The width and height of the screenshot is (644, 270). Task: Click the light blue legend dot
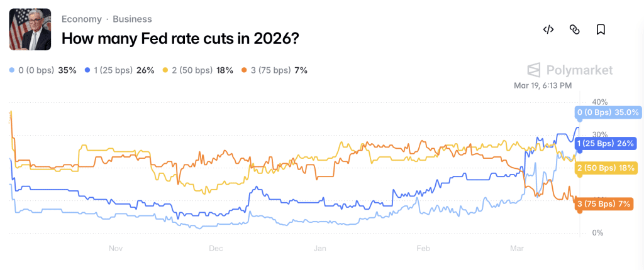coord(12,70)
